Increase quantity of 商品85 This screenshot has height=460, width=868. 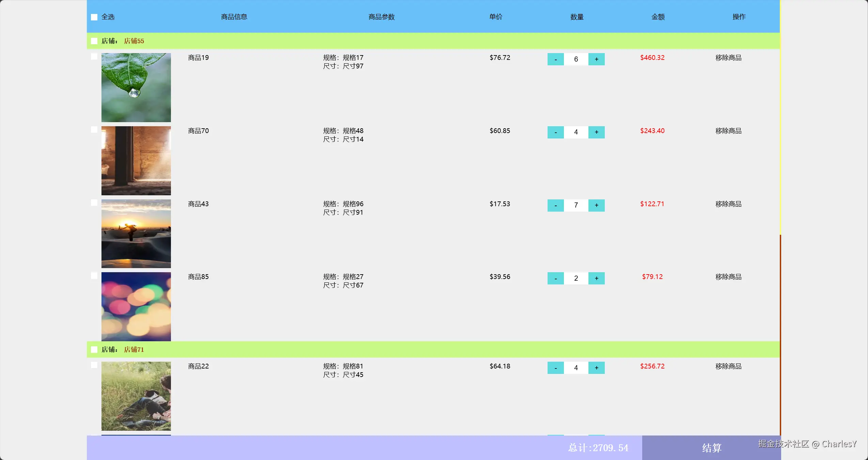(x=596, y=278)
